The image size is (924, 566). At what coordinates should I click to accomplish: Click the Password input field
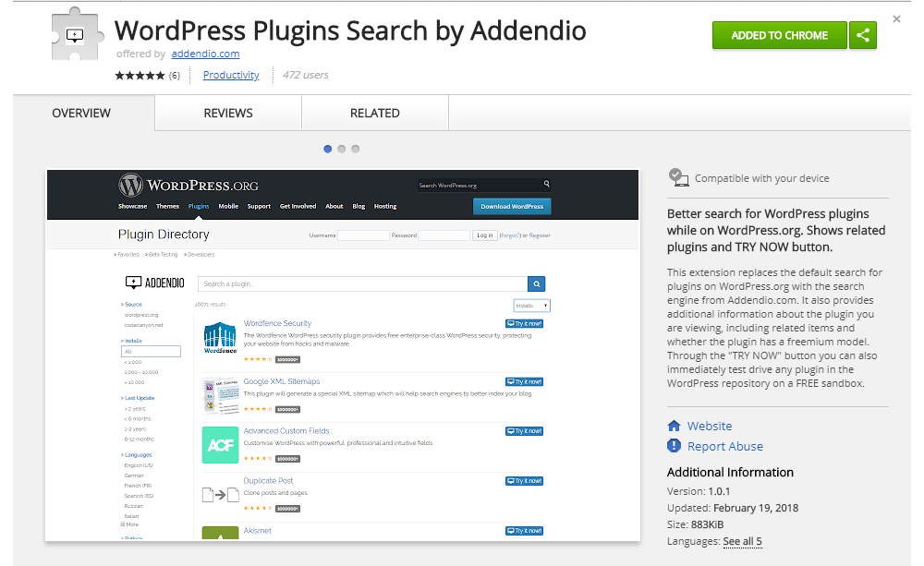pos(444,235)
